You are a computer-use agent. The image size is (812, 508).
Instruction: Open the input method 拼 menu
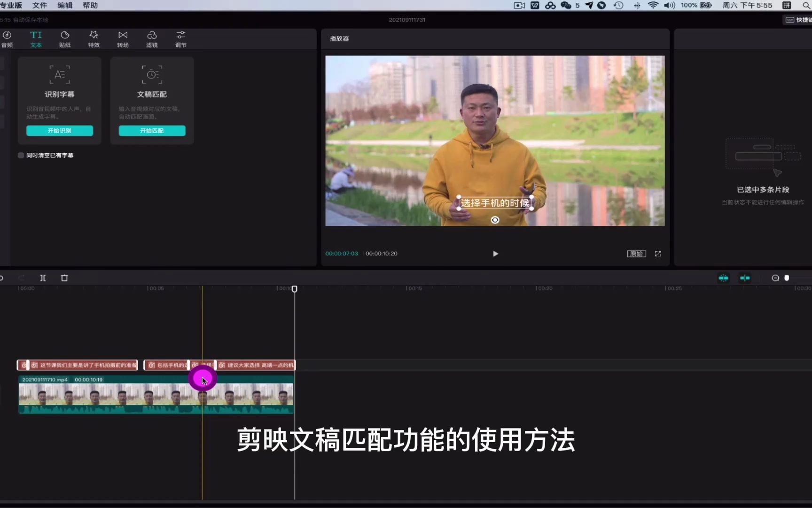pyautogui.click(x=788, y=5)
